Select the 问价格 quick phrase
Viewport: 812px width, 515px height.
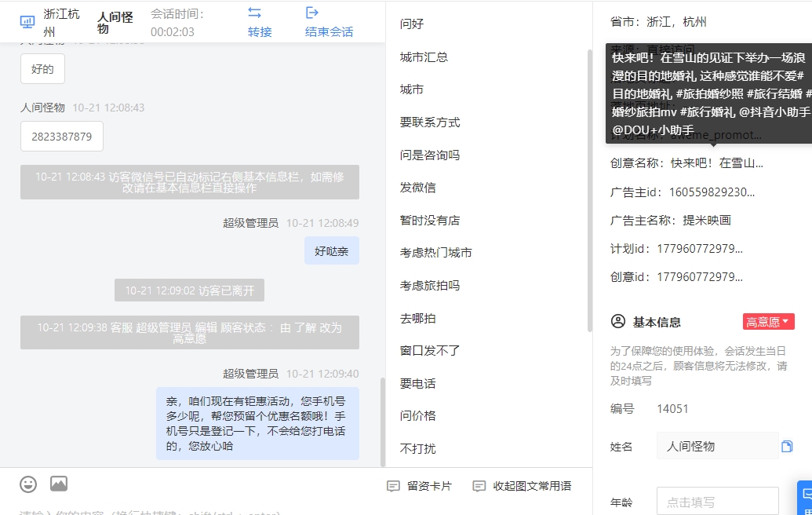(417, 415)
